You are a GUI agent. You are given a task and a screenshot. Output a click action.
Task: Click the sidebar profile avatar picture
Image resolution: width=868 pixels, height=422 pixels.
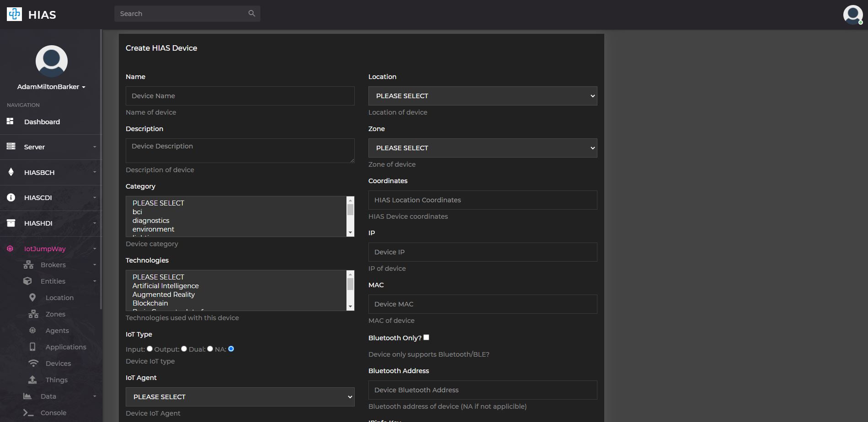point(52,61)
